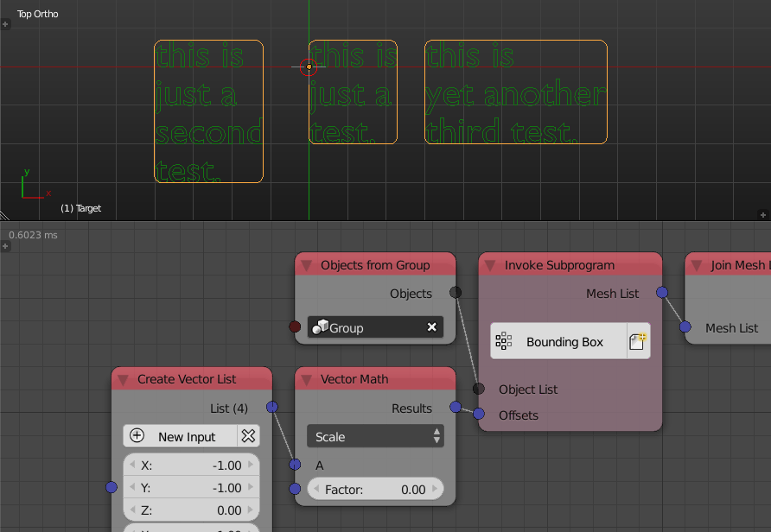
Task: Adjust the Factor slider on Vector Math
Action: 375,489
